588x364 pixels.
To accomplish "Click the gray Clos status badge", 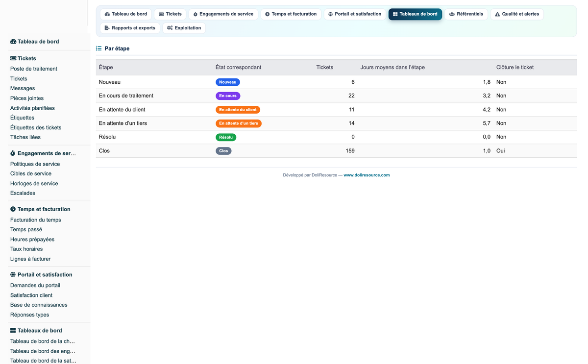I will pyautogui.click(x=223, y=151).
